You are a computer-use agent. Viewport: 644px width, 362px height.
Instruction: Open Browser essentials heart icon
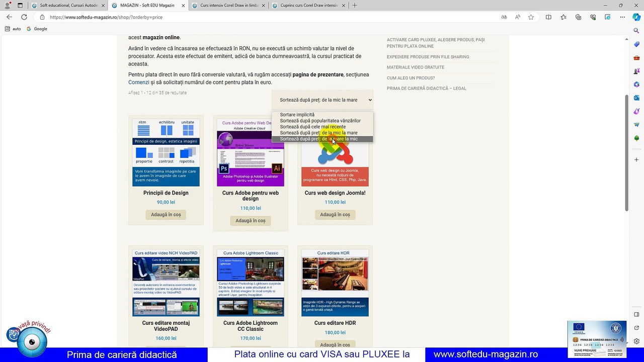pyautogui.click(x=593, y=17)
